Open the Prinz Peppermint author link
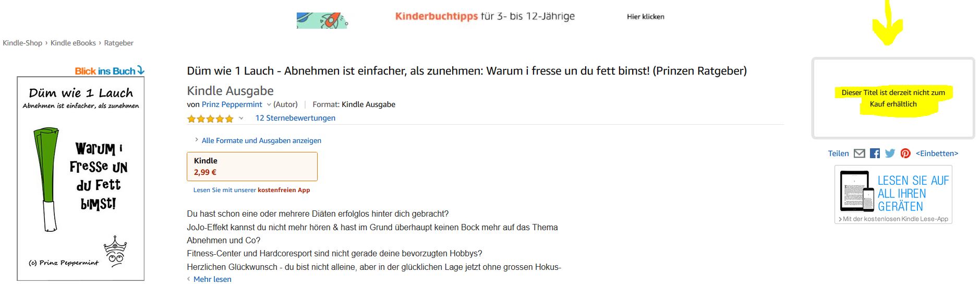This screenshot has height=284, width=980. (232, 104)
